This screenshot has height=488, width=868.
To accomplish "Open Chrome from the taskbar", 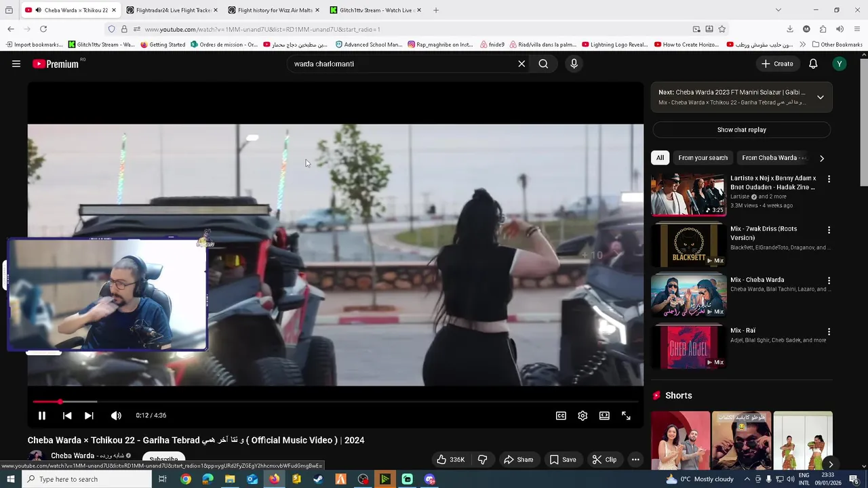I will (185, 479).
